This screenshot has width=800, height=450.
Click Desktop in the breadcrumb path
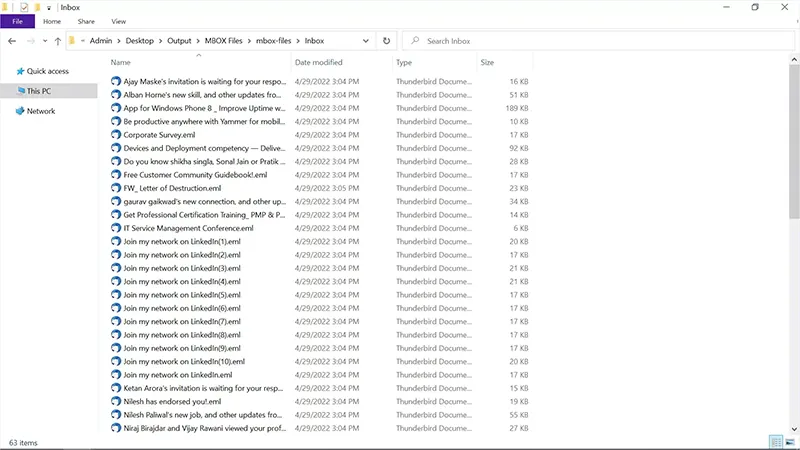139,41
